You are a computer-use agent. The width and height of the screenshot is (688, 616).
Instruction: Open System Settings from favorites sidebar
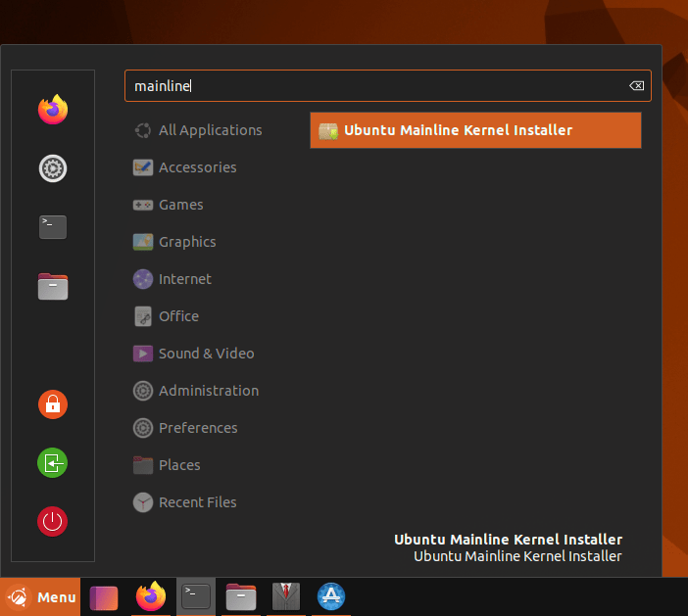(x=53, y=168)
